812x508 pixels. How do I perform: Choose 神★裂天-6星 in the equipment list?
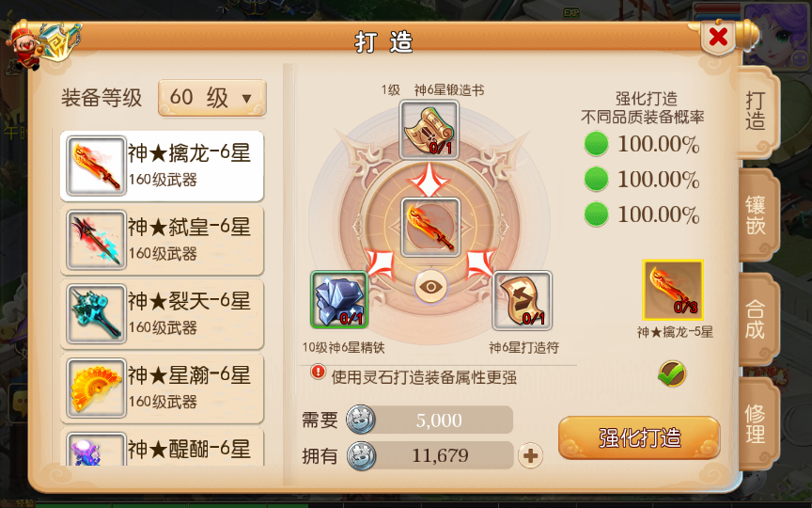tap(162, 314)
